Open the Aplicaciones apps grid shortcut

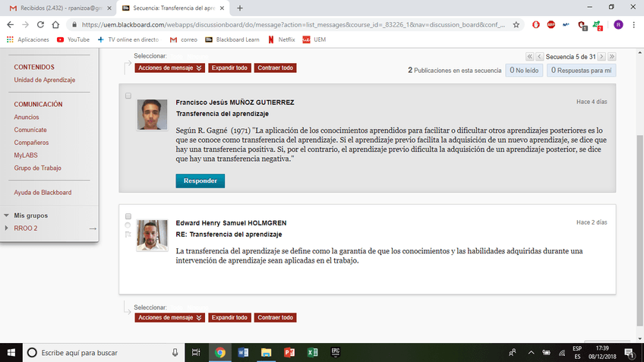click(27, 39)
